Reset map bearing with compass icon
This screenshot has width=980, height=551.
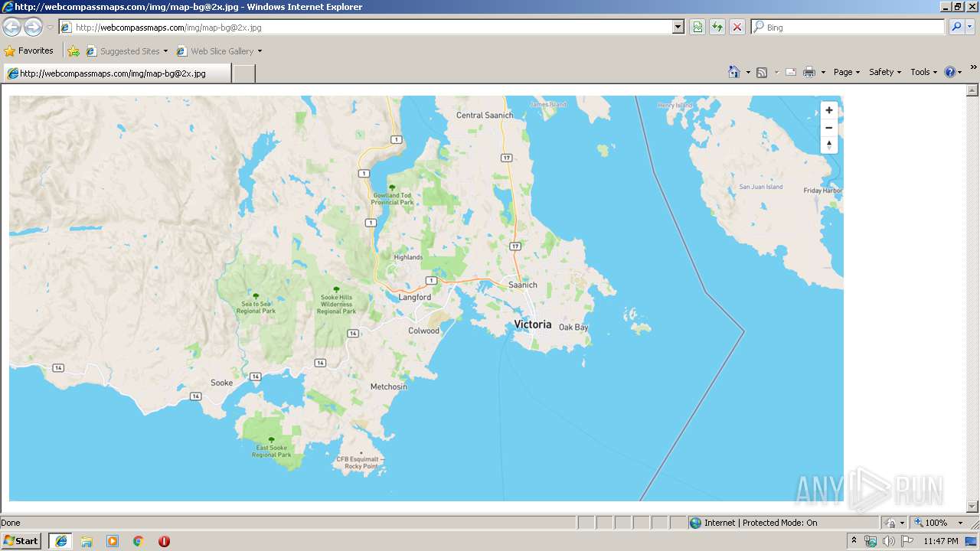pyautogui.click(x=828, y=145)
